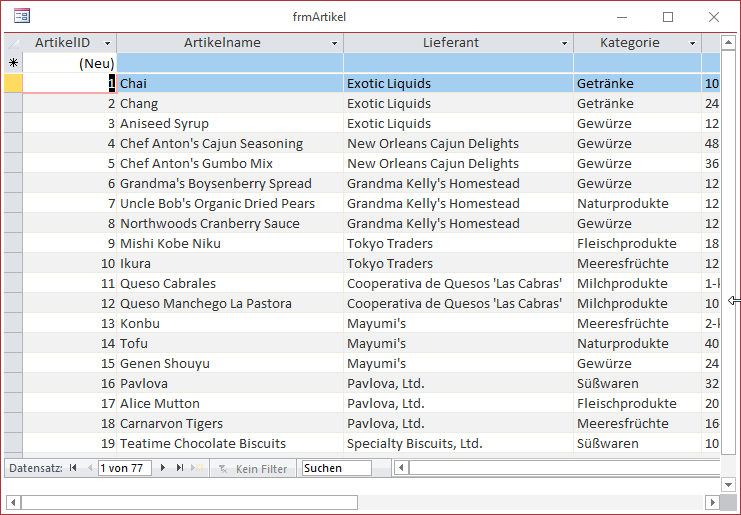Select Queso Manchego La Pastora cell
The width and height of the screenshot is (741, 515).
tap(230, 303)
